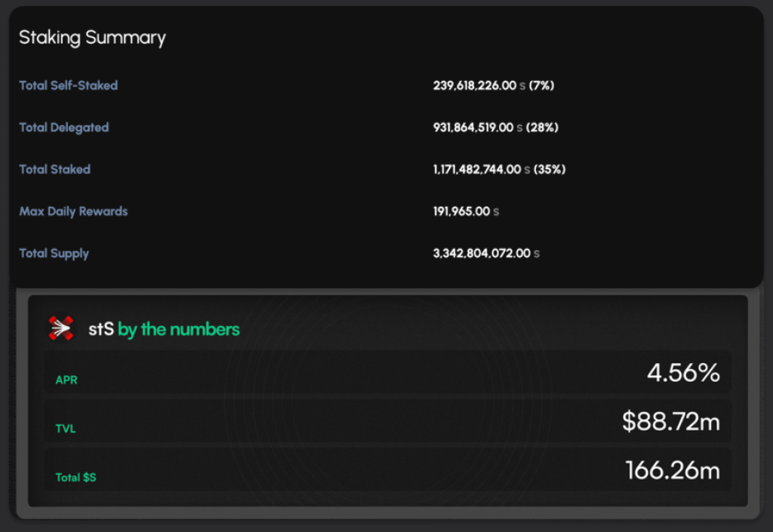
Task: Click the 1,171,482,744.00 total staked value
Action: coord(477,170)
